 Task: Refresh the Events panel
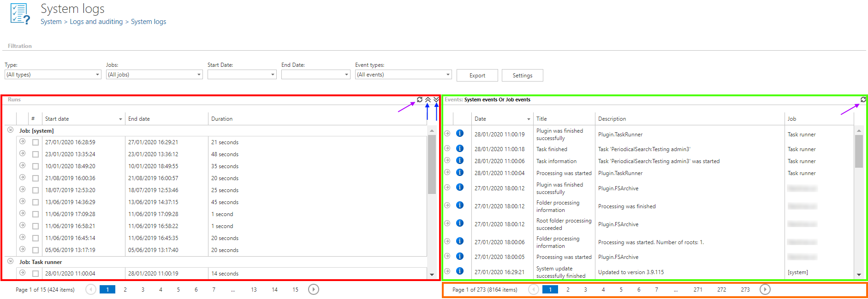tap(863, 100)
